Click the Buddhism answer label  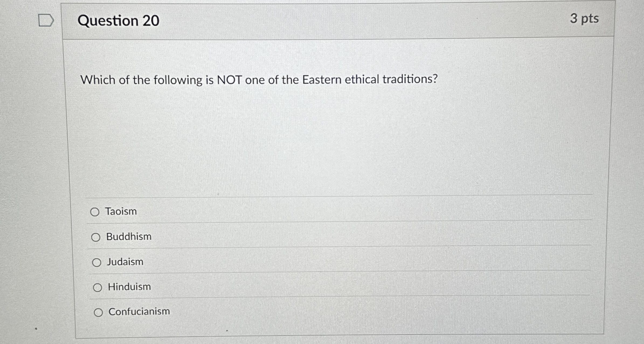pos(129,237)
